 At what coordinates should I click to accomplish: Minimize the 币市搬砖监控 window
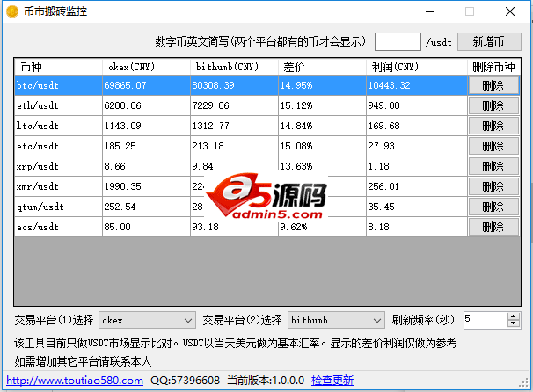click(x=430, y=11)
